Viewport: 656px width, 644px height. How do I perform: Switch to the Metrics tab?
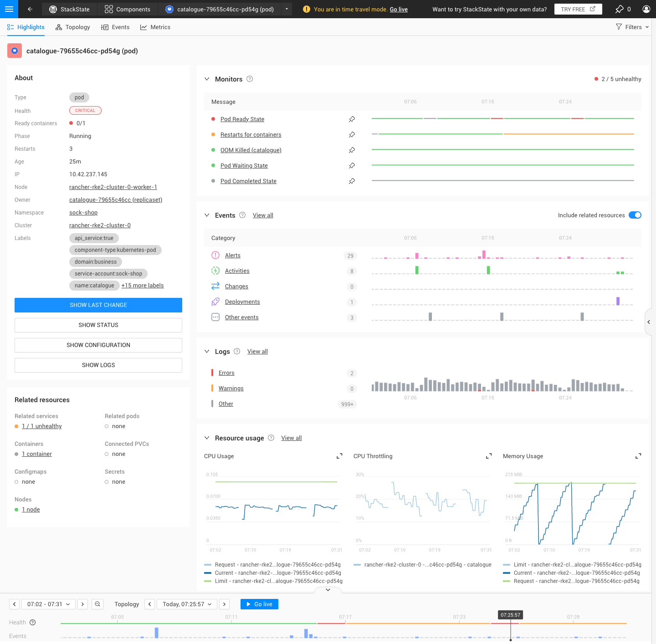tap(155, 27)
